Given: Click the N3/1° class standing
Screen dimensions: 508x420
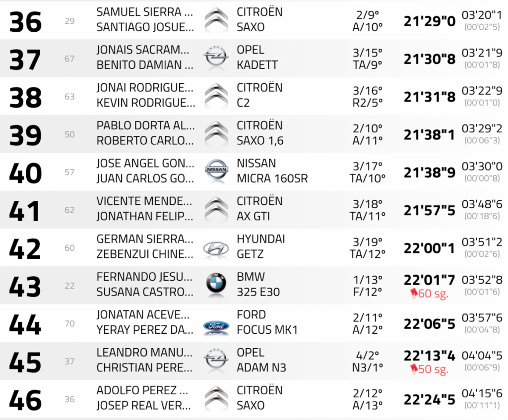Looking at the screenshot, I should [368, 368].
